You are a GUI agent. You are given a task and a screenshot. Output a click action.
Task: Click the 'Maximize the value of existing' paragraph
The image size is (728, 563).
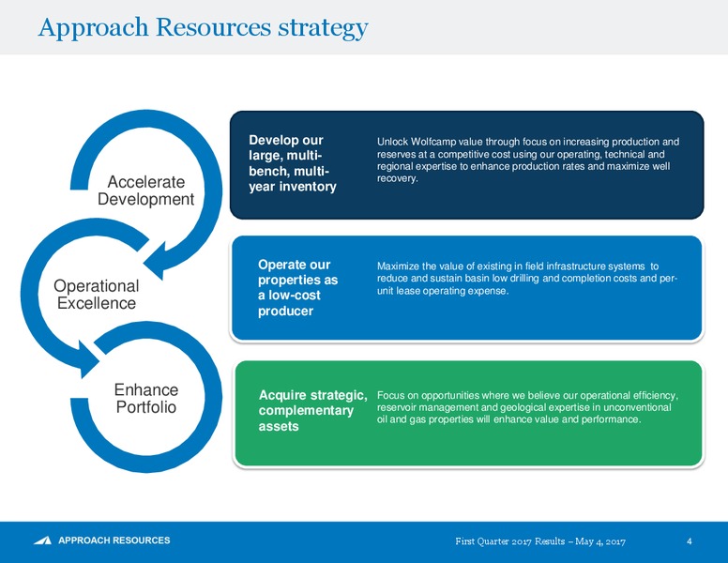pyautogui.click(x=527, y=279)
